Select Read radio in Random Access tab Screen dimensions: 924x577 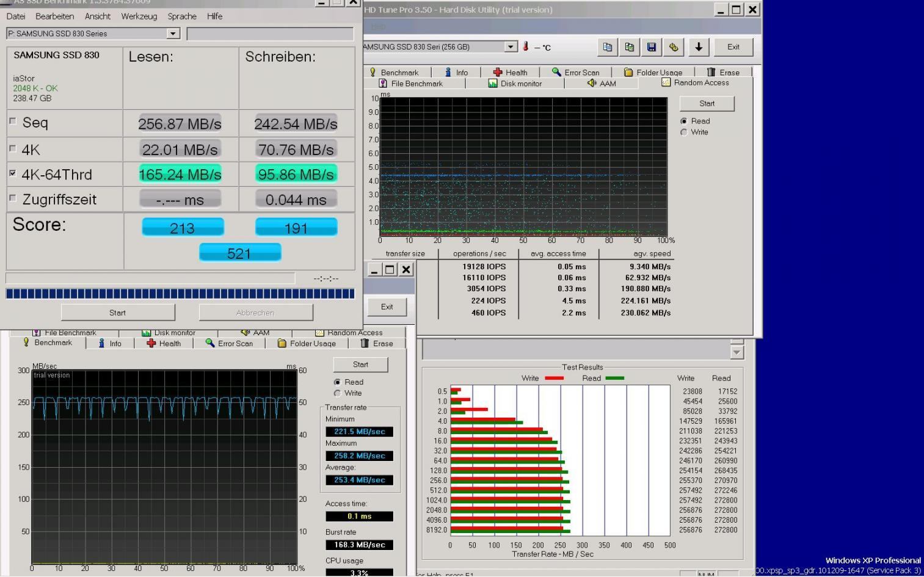684,121
